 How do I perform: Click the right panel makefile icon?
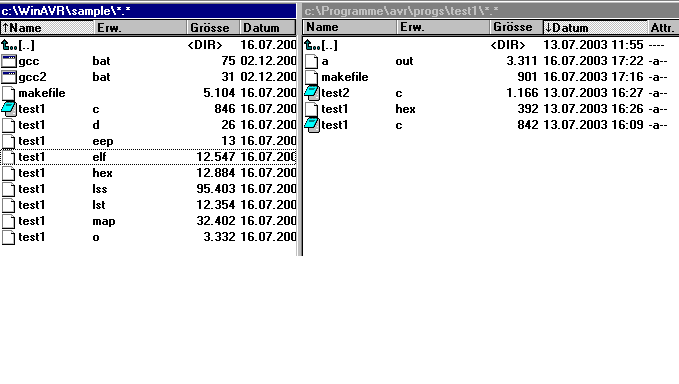pos(312,77)
